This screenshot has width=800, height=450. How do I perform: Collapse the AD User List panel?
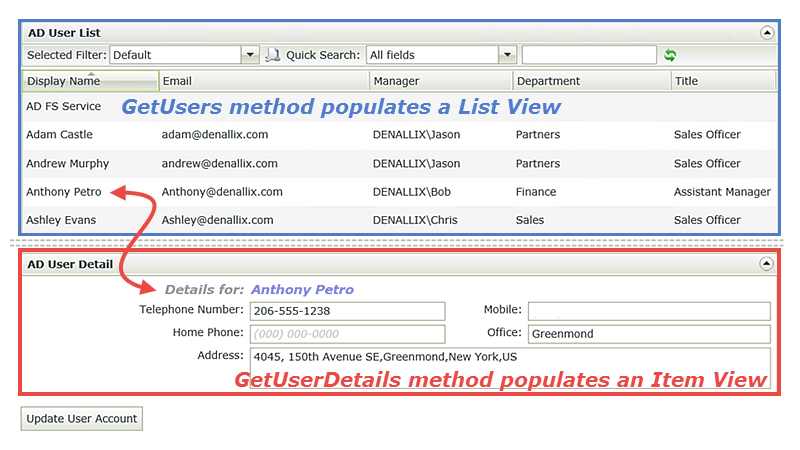pyautogui.click(x=766, y=33)
